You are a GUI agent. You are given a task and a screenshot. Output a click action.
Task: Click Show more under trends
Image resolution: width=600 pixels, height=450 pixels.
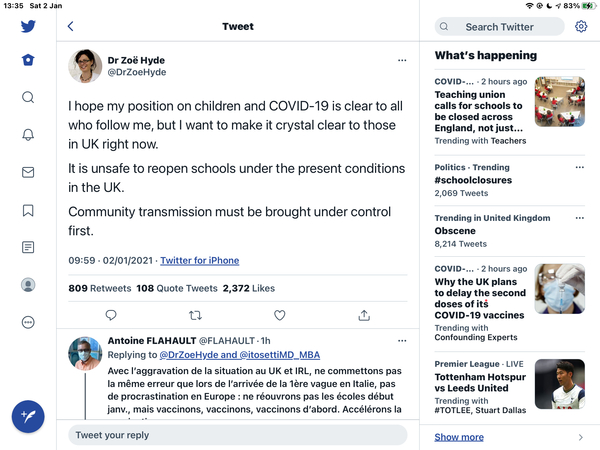coord(459,437)
